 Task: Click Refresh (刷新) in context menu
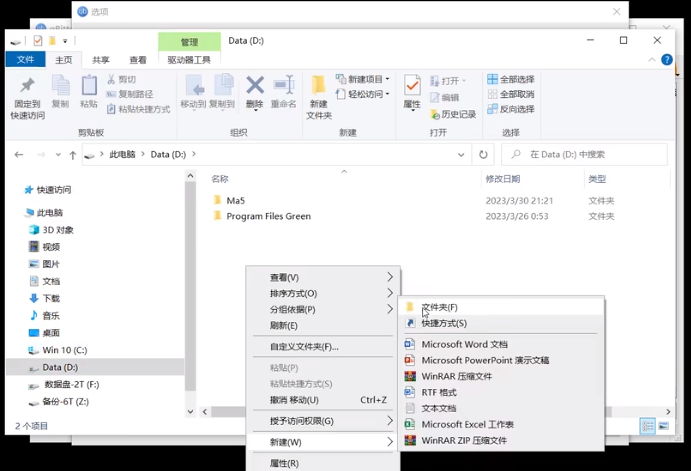[323, 326]
